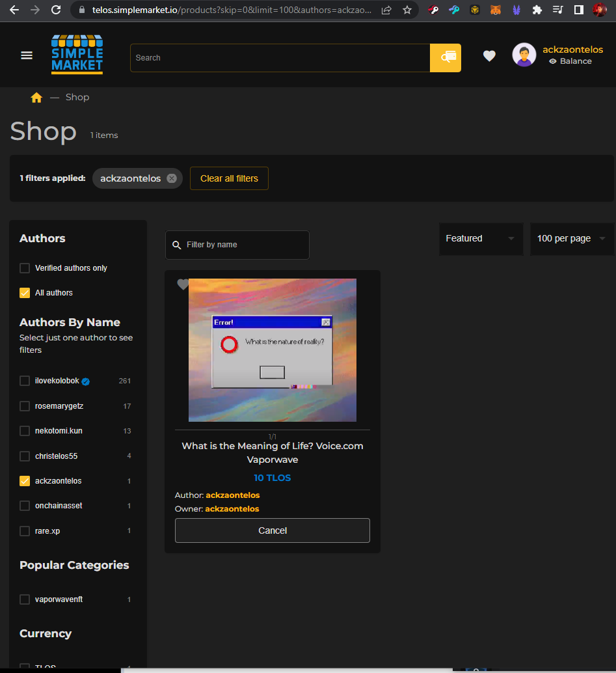Check the vaporwavenft category checkbox

tap(25, 599)
